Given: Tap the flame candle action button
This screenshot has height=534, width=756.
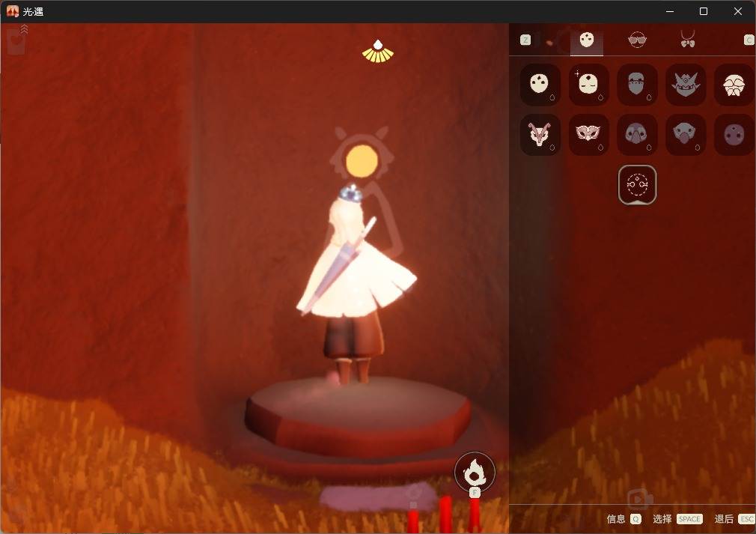Looking at the screenshot, I should click(x=475, y=473).
